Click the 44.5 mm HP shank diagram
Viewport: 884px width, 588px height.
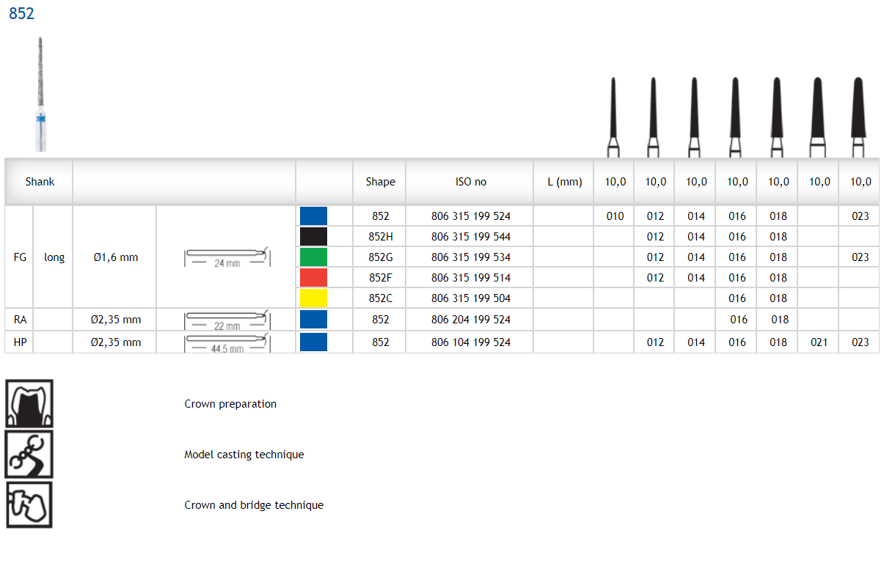(x=227, y=342)
